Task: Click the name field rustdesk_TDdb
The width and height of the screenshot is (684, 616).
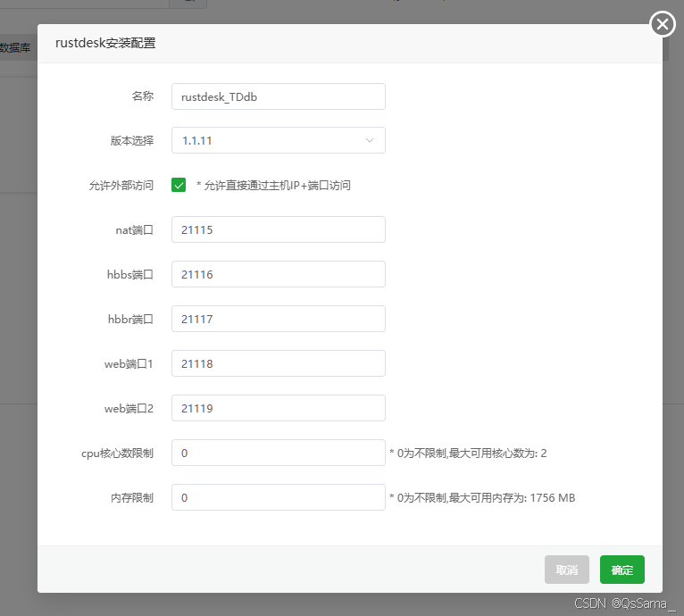Action: (279, 96)
